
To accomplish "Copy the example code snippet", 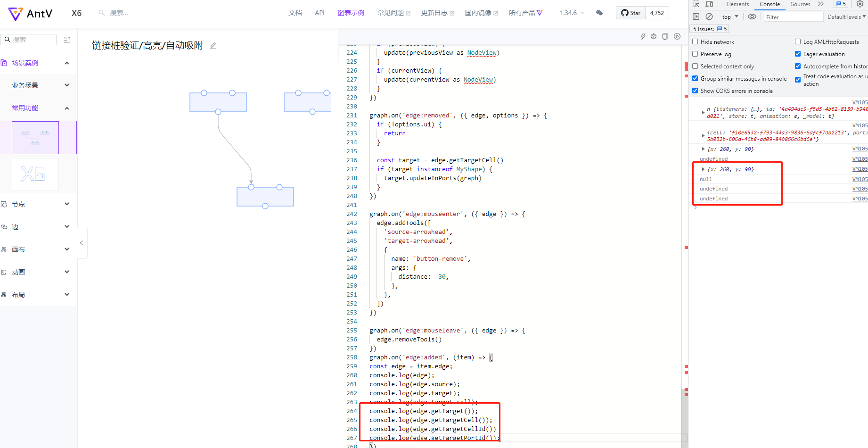I will point(665,36).
